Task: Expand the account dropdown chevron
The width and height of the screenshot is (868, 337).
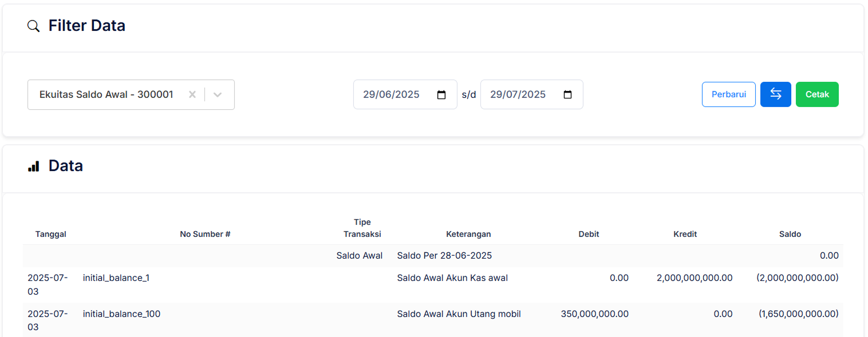Action: [x=218, y=94]
